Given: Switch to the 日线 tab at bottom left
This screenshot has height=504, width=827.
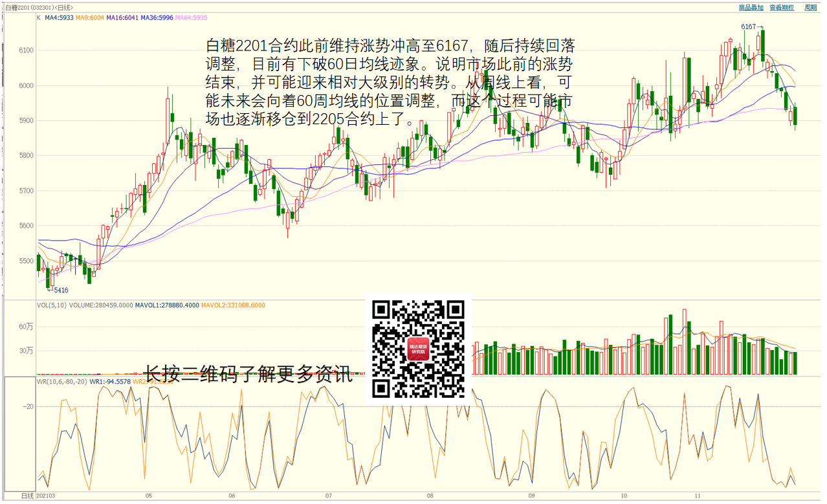Looking at the screenshot, I should pos(27,496).
